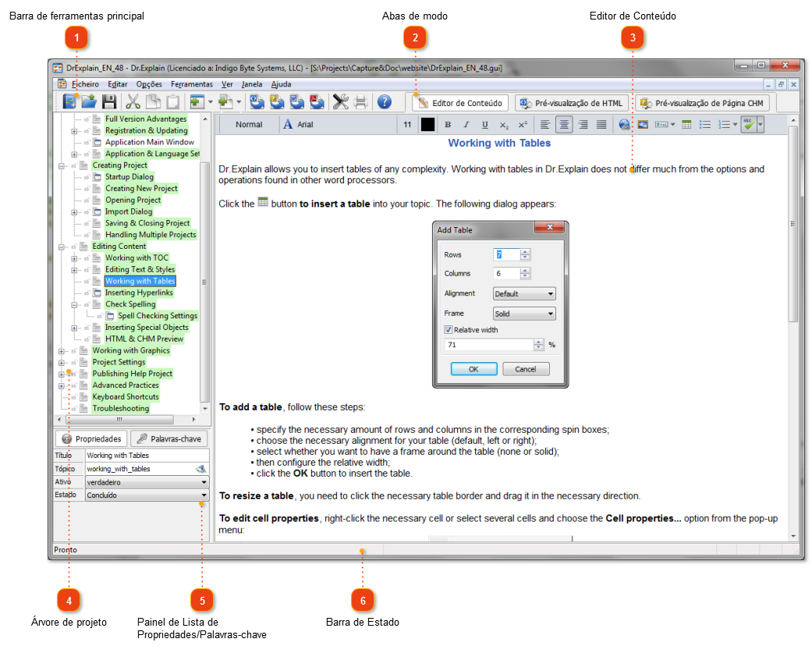Image resolution: width=812 pixels, height=653 pixels.
Task: Click the insert variable field icon
Action: pos(661,125)
